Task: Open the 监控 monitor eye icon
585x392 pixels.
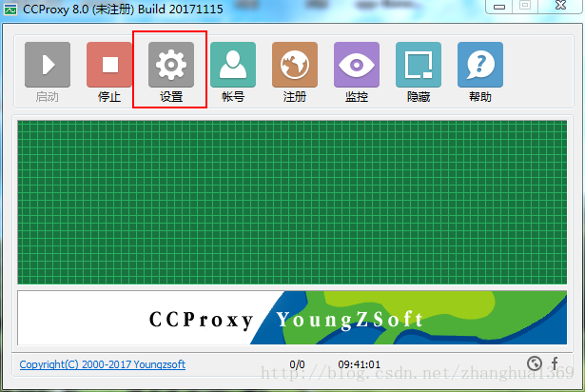Action: click(357, 65)
